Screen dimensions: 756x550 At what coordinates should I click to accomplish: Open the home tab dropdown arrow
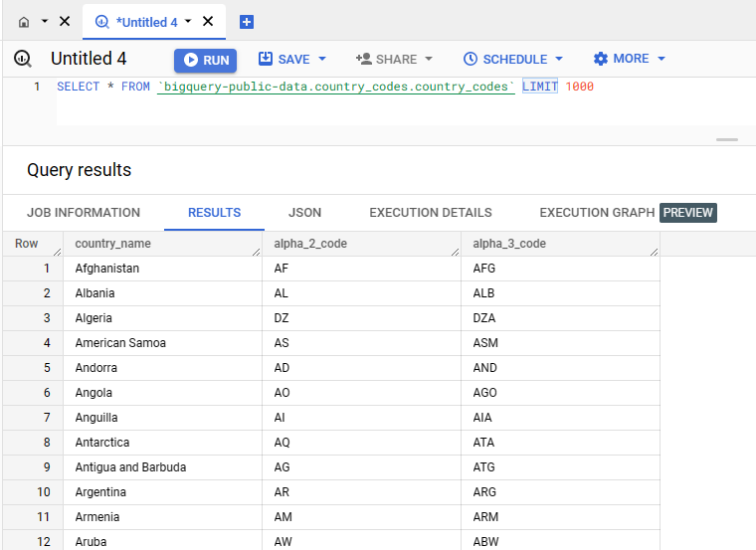pos(45,21)
